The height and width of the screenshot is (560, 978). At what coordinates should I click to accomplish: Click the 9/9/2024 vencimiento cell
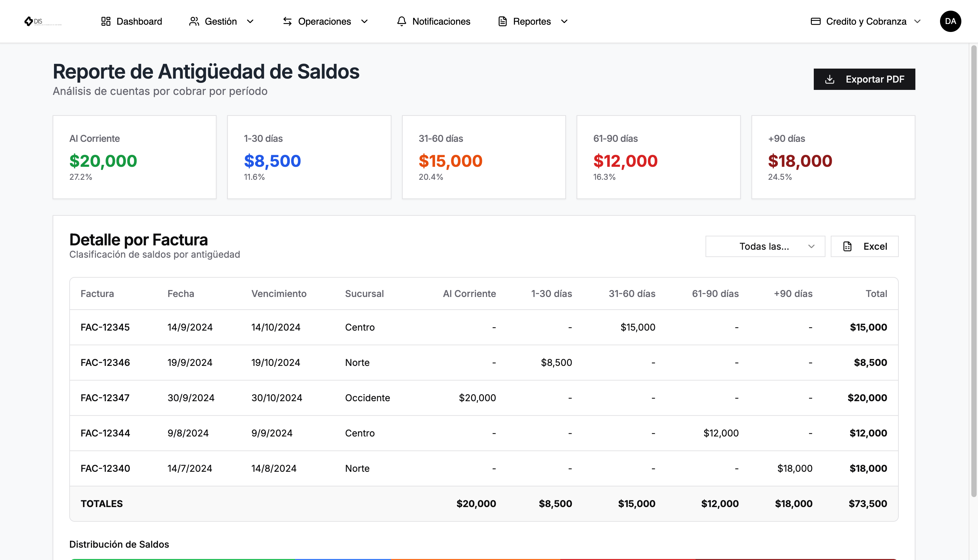click(272, 433)
